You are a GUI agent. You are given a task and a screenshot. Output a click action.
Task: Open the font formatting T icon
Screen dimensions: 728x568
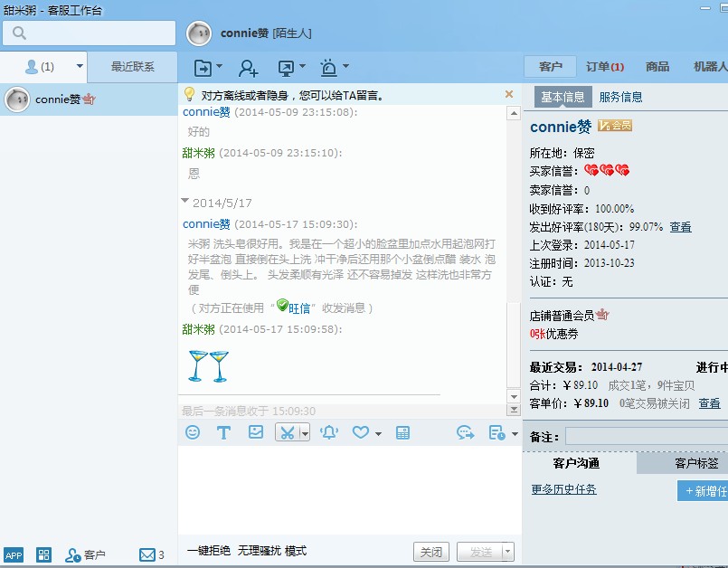(x=223, y=433)
